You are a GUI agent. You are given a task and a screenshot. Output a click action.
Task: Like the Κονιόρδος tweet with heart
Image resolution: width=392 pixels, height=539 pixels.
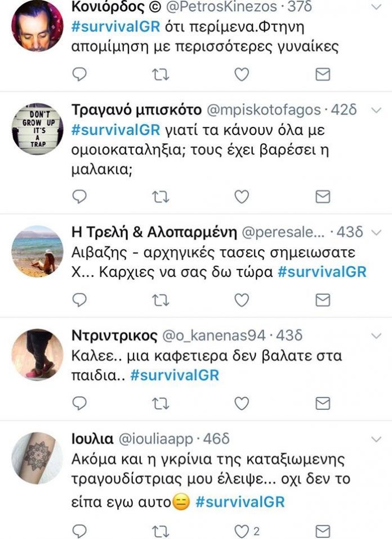242,74
